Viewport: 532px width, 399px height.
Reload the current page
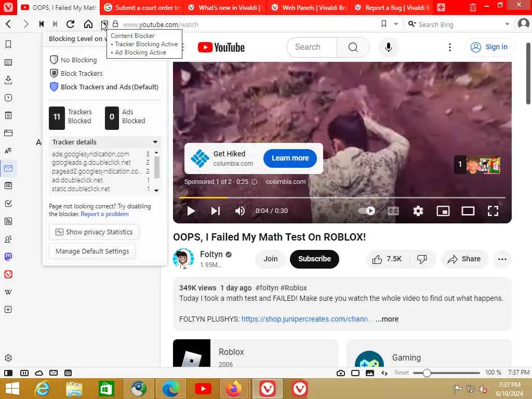click(70, 24)
